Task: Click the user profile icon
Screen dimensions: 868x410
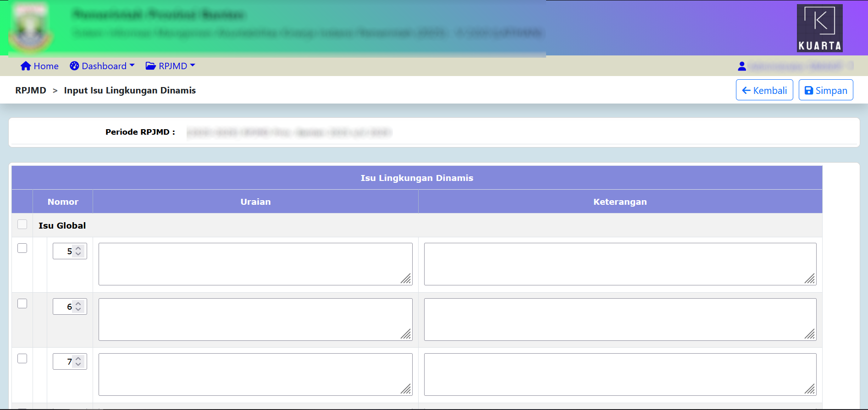Action: (741, 66)
